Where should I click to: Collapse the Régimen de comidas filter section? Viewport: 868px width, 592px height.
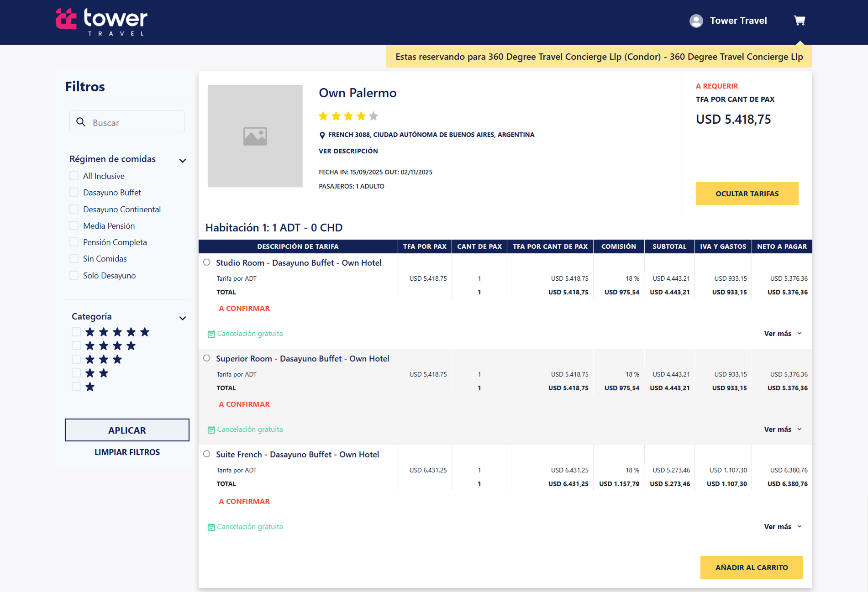pos(183,161)
